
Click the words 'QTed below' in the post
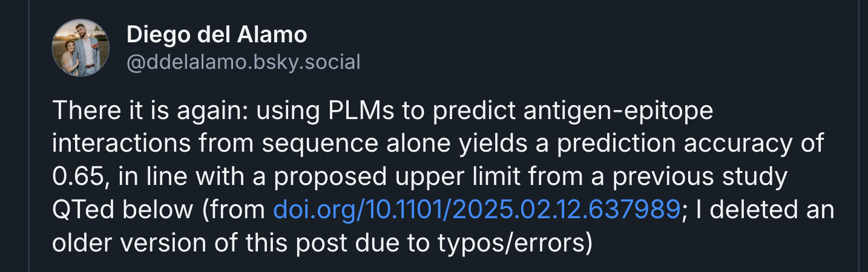pos(123,210)
